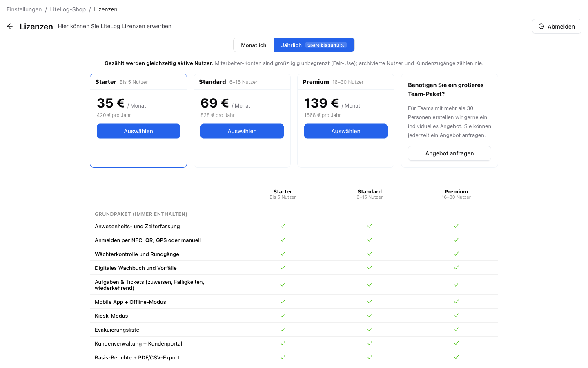588x368 pixels.
Task: Switch billing to Jährlich
Action: pos(314,45)
